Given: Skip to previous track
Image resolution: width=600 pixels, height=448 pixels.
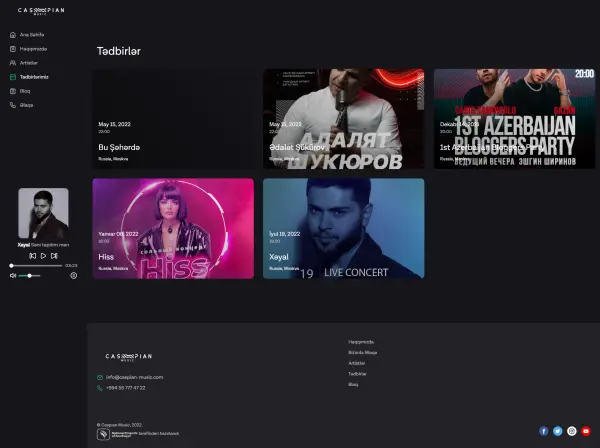Looking at the screenshot, I should pos(33,256).
